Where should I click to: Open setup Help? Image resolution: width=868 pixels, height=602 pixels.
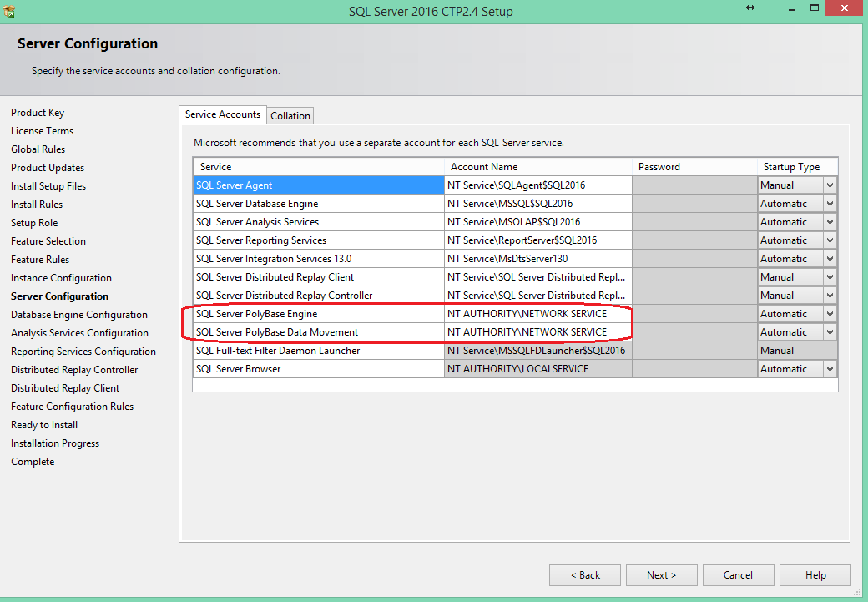pyautogui.click(x=815, y=574)
